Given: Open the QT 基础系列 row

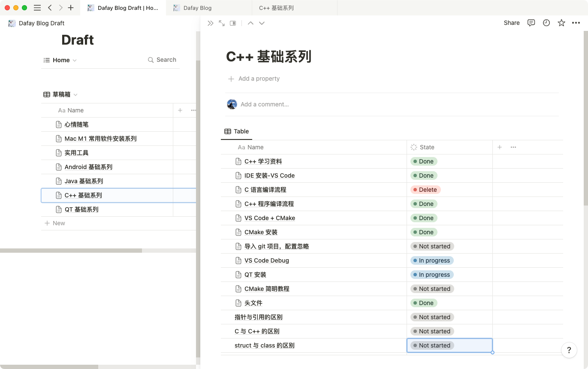Looking at the screenshot, I should [81, 209].
